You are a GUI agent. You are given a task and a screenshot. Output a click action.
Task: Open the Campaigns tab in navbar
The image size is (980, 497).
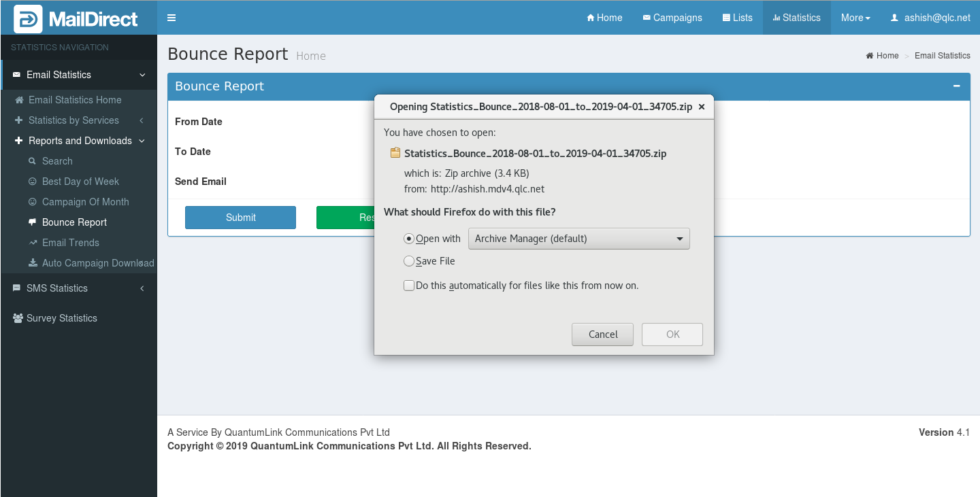point(672,18)
